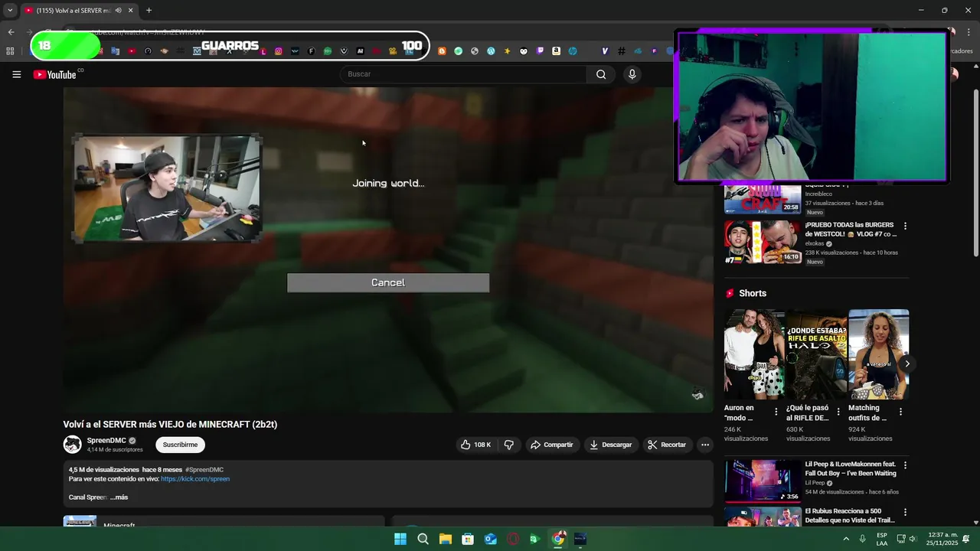This screenshot has width=980, height=551.
Task: Open options for Lil Peep video
Action: coord(905,465)
